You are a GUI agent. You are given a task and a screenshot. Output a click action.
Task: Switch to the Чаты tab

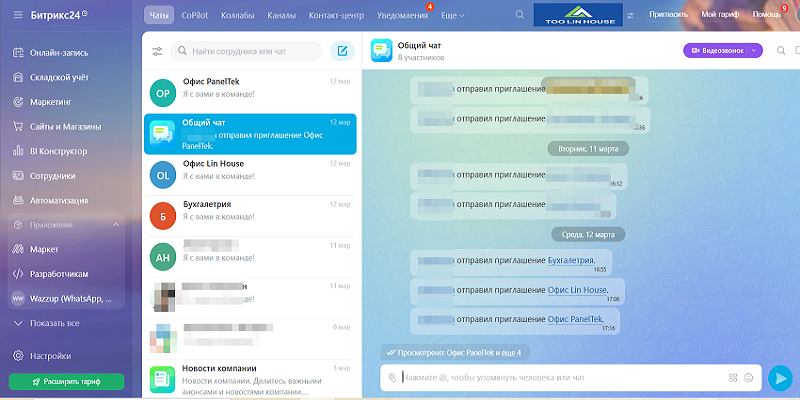tap(159, 15)
